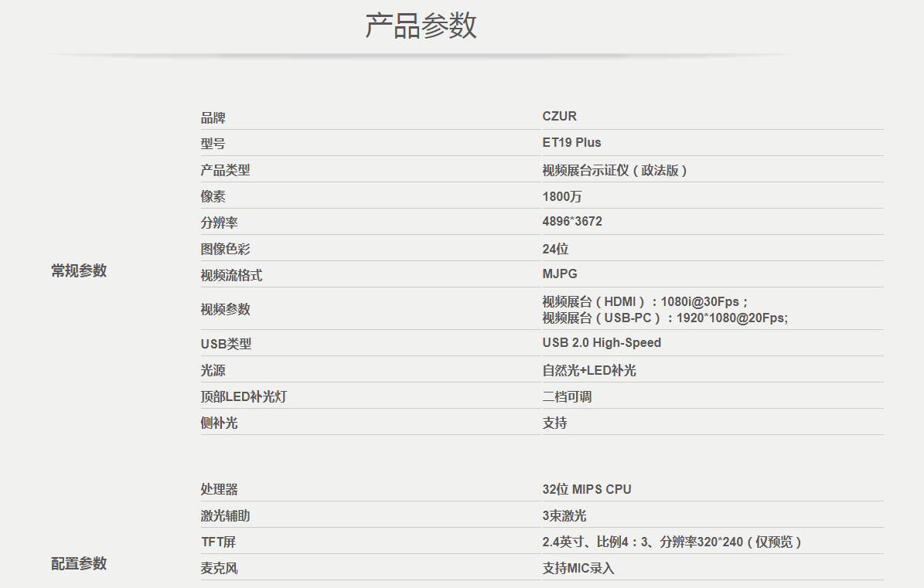The height and width of the screenshot is (588, 924).
Task: Click the CZUR brand value
Action: (x=559, y=116)
